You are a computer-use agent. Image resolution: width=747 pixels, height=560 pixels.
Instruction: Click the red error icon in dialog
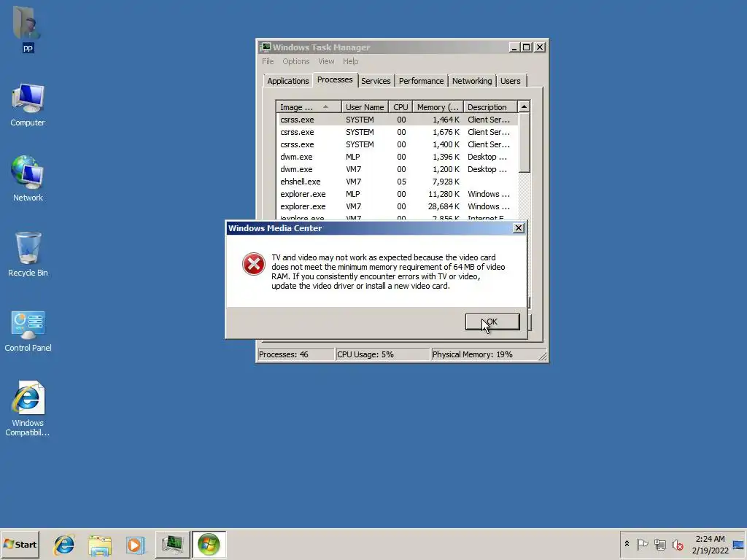pyautogui.click(x=253, y=264)
